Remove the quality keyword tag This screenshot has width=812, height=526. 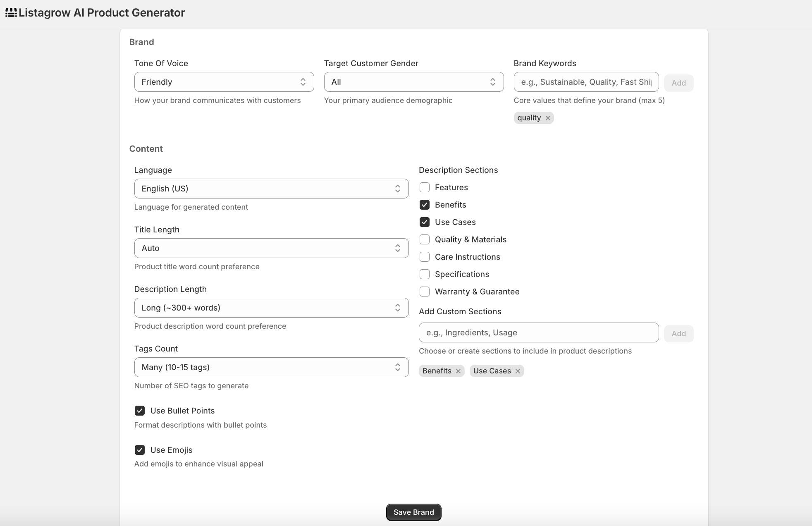pos(548,118)
